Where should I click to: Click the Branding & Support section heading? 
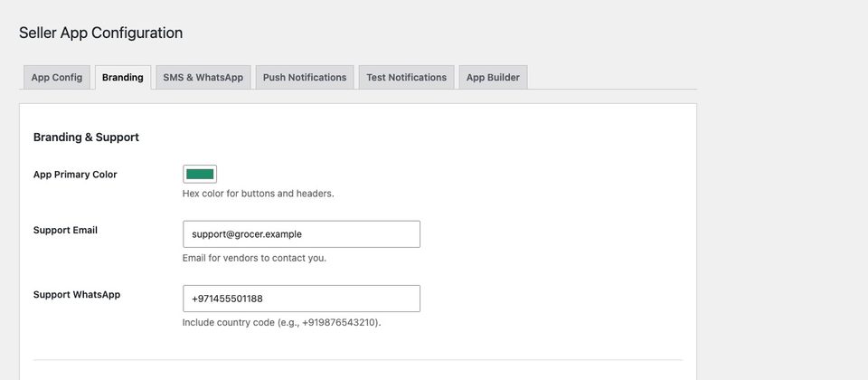click(86, 138)
